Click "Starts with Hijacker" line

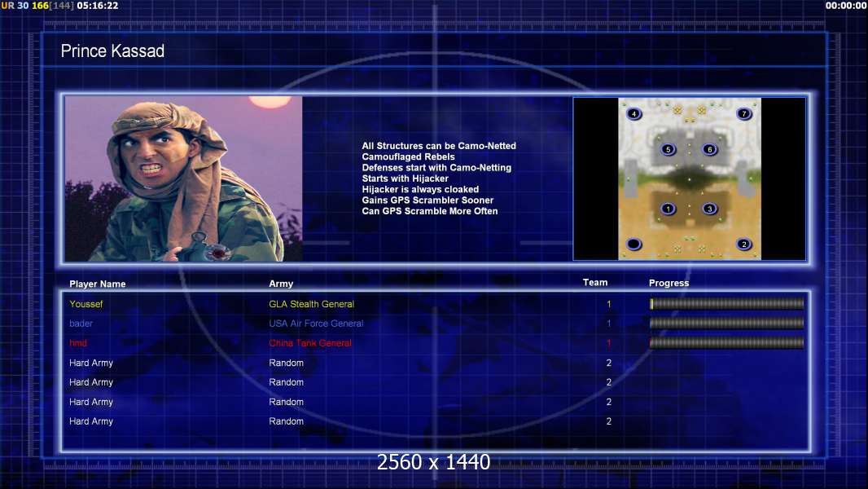click(x=405, y=178)
